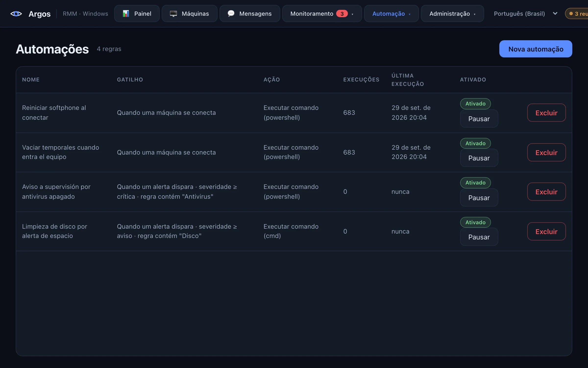Pause the Reiniciar softphone al conectar rule
Viewport: 588px width, 368px height.
[x=479, y=119]
